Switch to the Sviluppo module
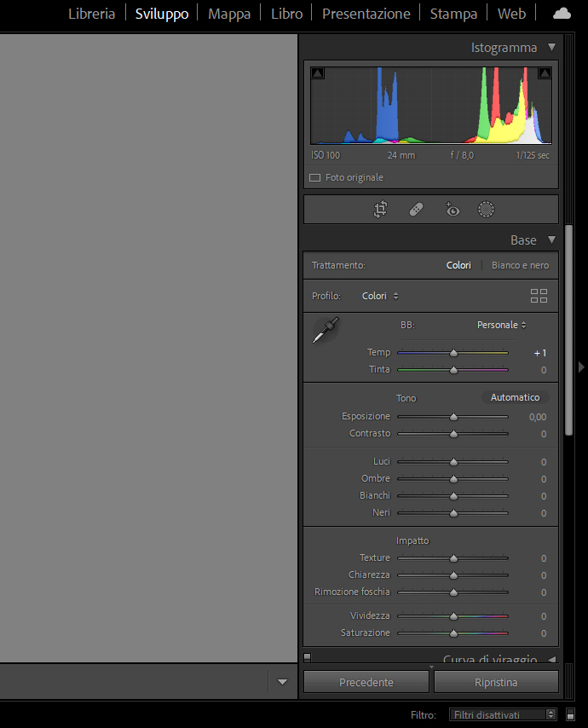588x728 pixels. (162, 14)
